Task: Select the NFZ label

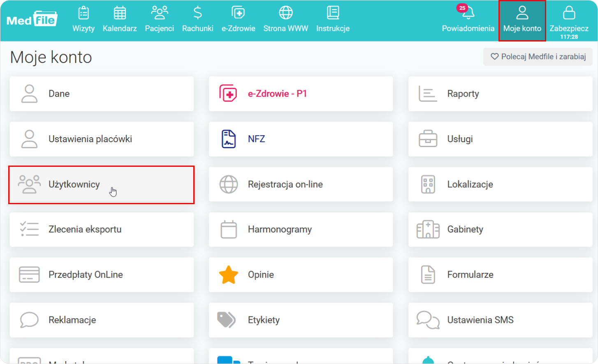Action: (x=257, y=139)
